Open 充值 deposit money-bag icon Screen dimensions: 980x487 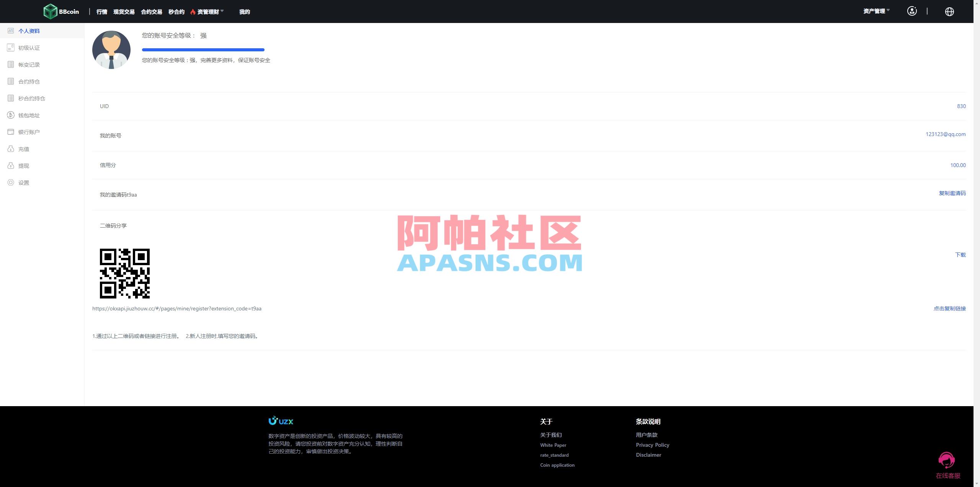point(11,149)
